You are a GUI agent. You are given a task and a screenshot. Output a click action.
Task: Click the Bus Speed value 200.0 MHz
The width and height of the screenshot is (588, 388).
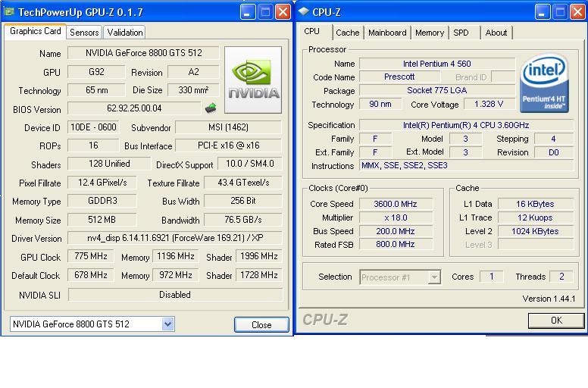[x=396, y=231]
